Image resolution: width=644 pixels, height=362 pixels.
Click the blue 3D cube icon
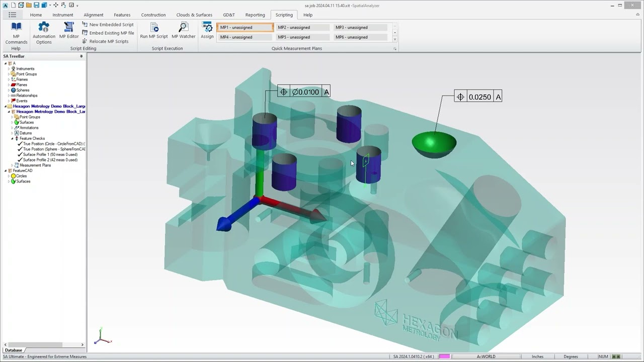44,5
